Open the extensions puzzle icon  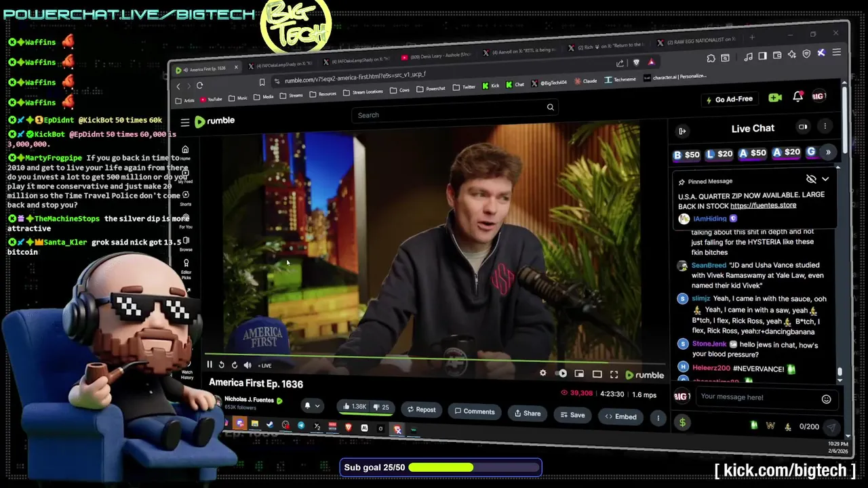coord(711,58)
